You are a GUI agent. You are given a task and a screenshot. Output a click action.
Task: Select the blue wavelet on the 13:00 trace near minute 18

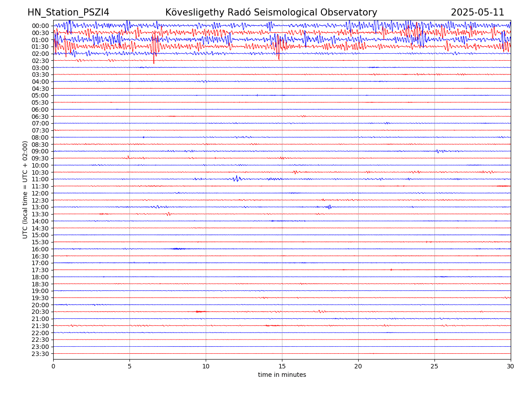pyautogui.click(x=328, y=207)
